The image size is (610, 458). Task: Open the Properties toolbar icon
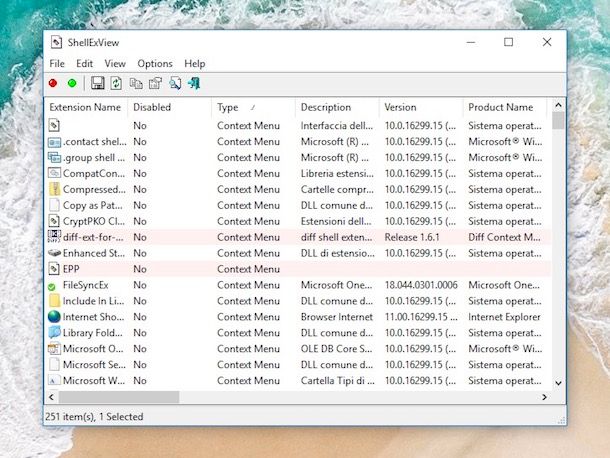pyautogui.click(x=155, y=83)
